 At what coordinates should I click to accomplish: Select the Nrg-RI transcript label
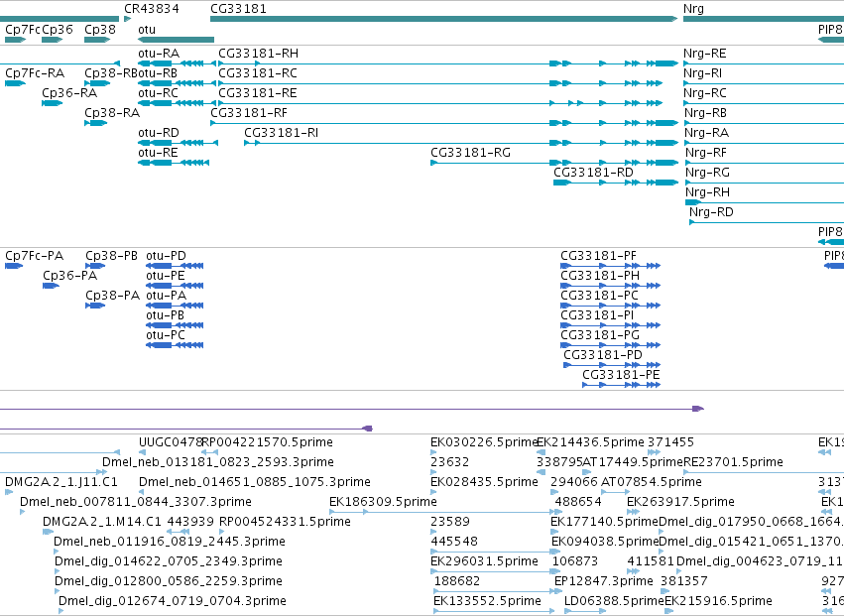tap(703, 73)
